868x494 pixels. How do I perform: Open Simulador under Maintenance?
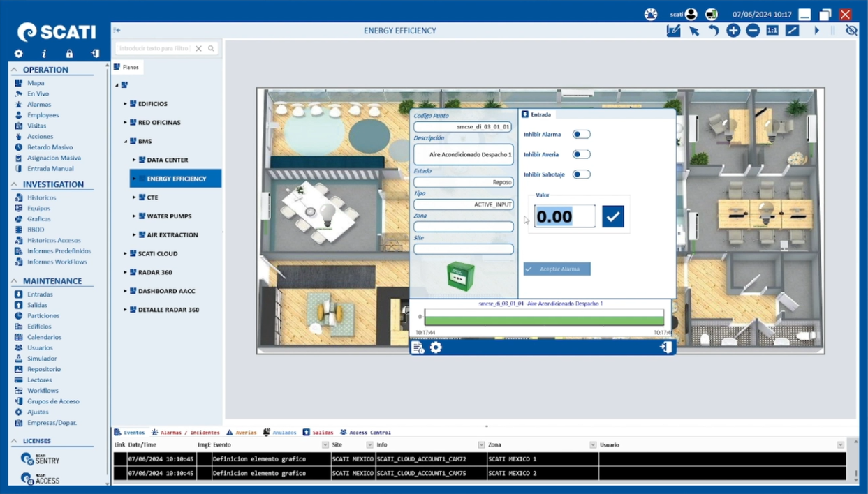tap(42, 359)
